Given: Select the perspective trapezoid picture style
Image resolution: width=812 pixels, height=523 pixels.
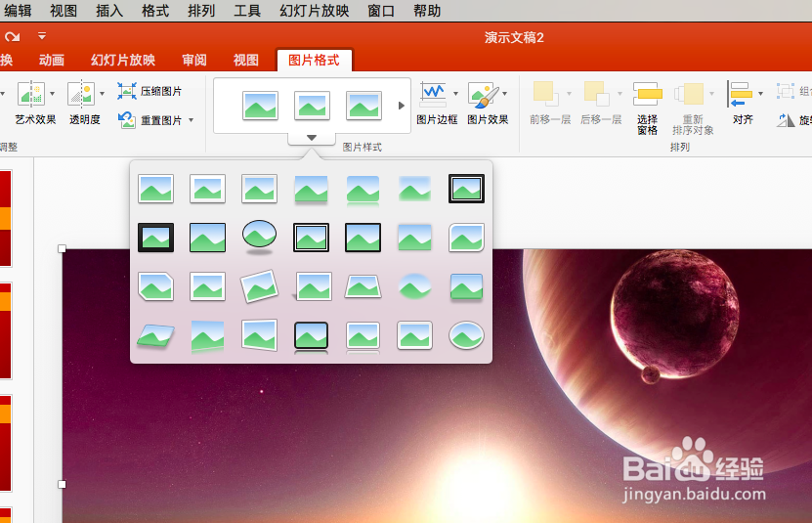Looking at the screenshot, I should click(x=363, y=286).
